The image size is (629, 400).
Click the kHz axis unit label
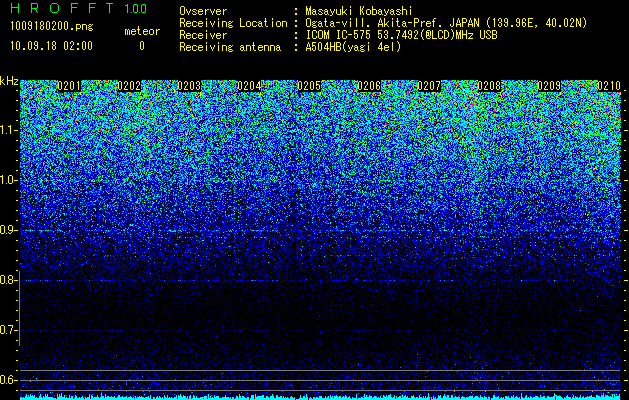[x=9, y=82]
